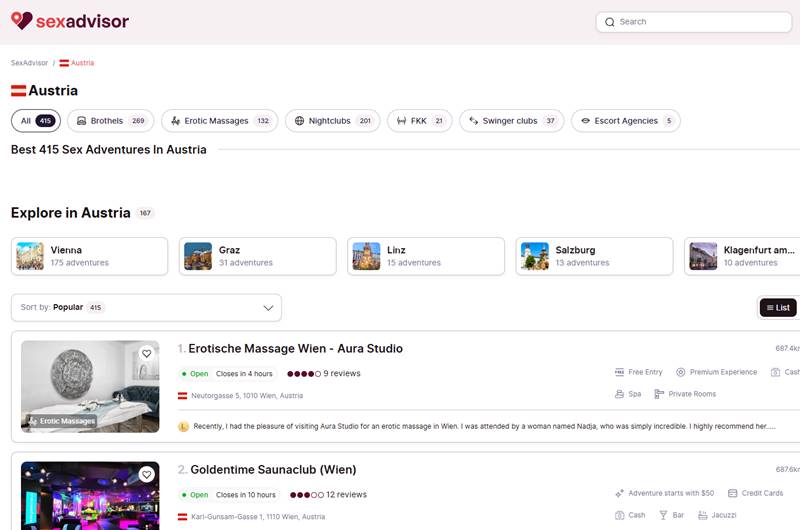The image size is (800, 530).
Task: Favorite the Aura Studio listing heart
Action: 147,353
